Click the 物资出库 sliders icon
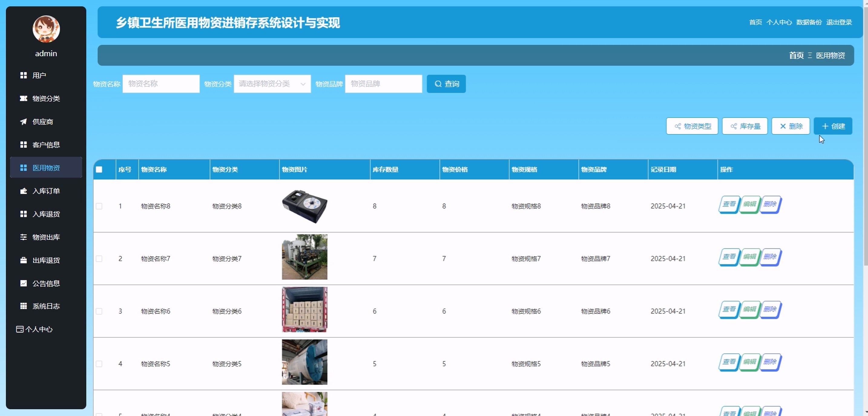The height and width of the screenshot is (416, 868). pos(23,237)
